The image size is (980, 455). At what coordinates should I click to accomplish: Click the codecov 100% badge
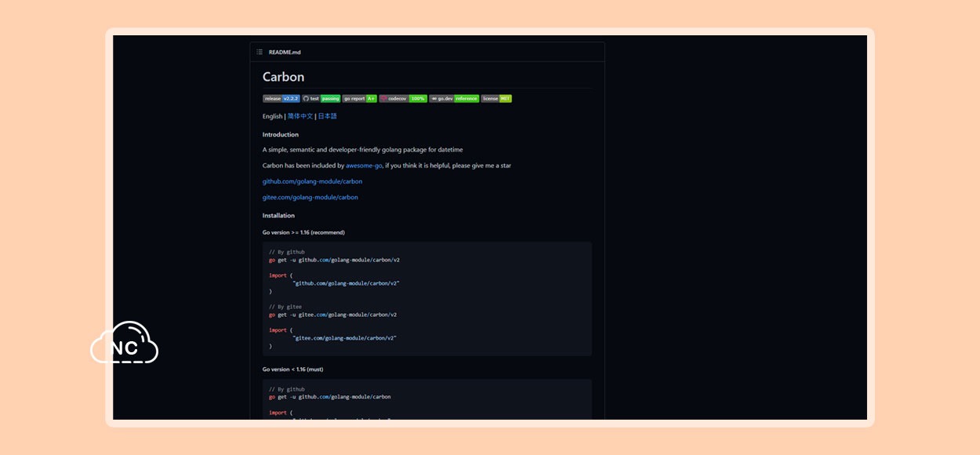click(403, 99)
